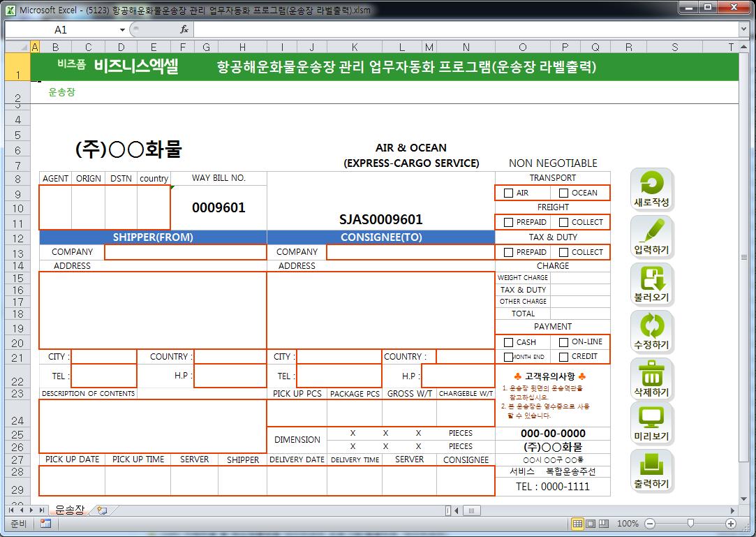The height and width of the screenshot is (537, 756).
Task: Go to first sheet navigation arrow
Action: click(x=11, y=510)
